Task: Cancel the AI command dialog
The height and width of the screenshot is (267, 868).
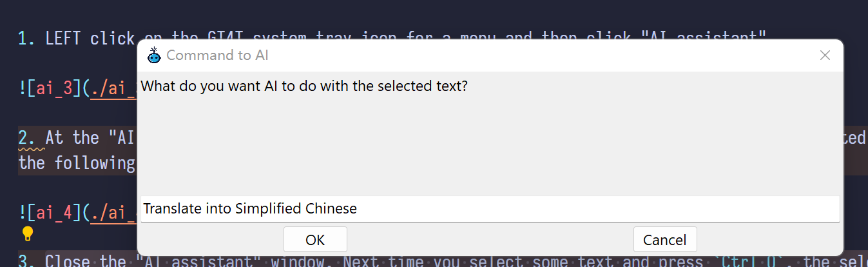Action: pyautogui.click(x=664, y=240)
